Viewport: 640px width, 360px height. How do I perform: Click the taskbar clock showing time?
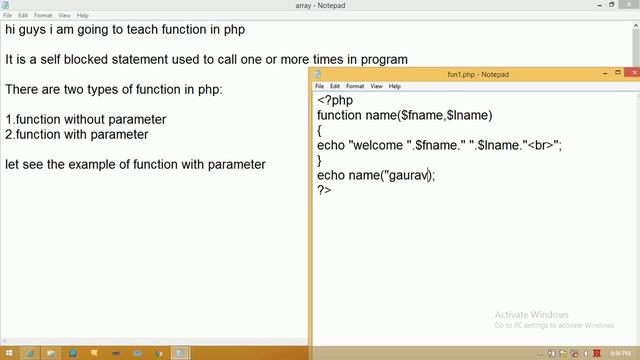620,353
